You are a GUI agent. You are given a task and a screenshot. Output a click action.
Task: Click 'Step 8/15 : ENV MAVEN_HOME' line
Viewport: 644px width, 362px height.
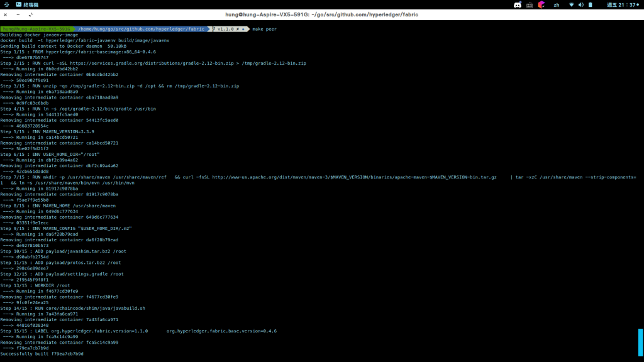58,206
